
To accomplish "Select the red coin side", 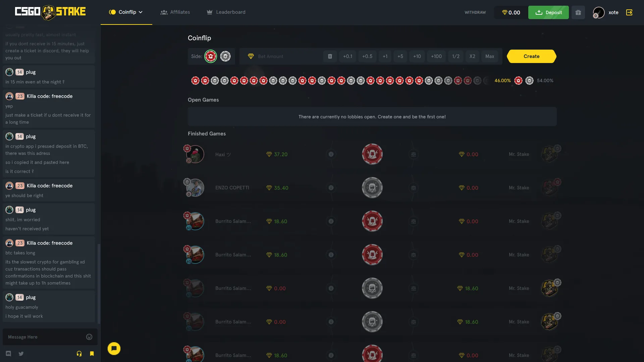I will (210, 56).
